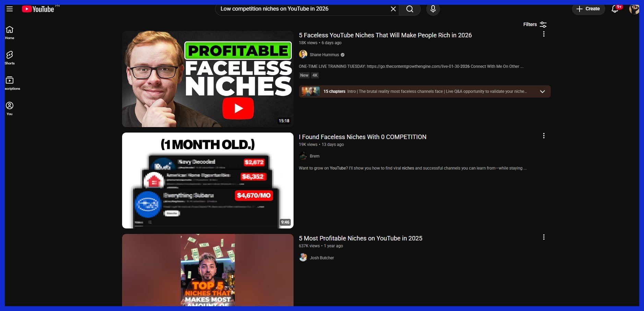Activate voice search microphone
The height and width of the screenshot is (311, 644).
point(433,9)
